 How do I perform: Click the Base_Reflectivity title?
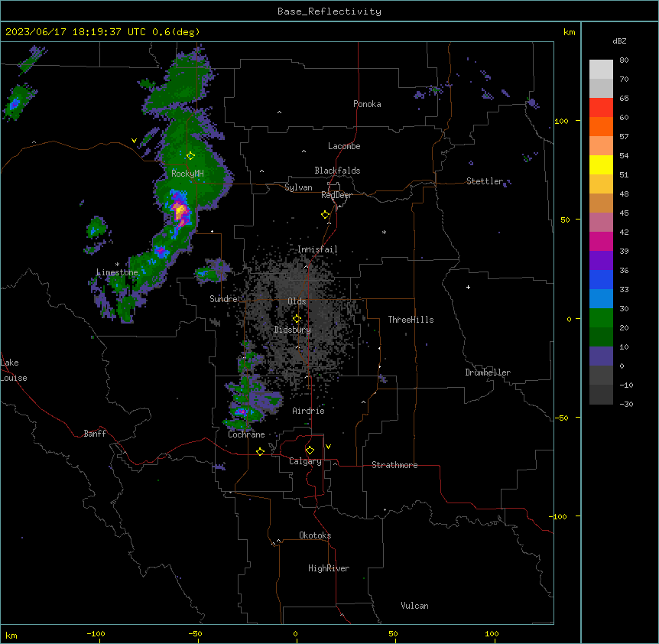329,11
